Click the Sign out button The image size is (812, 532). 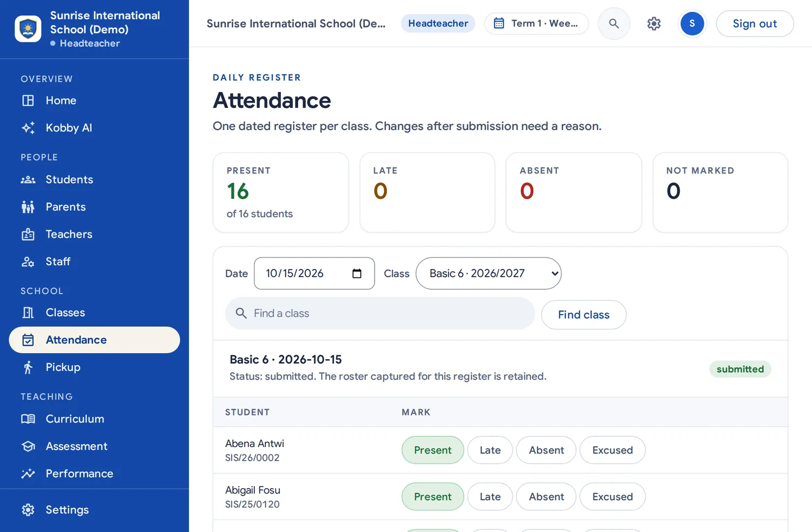755,24
